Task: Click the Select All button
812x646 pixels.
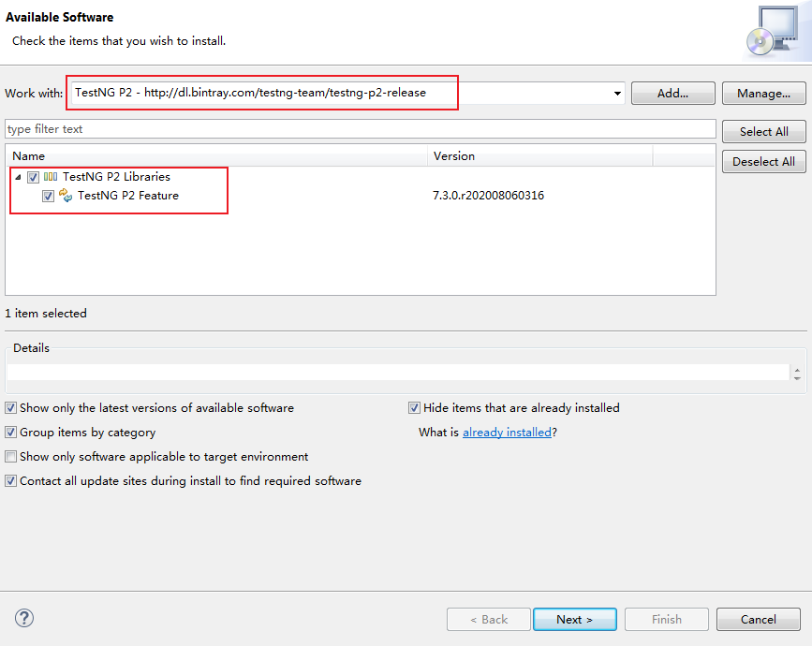Action: [x=764, y=131]
